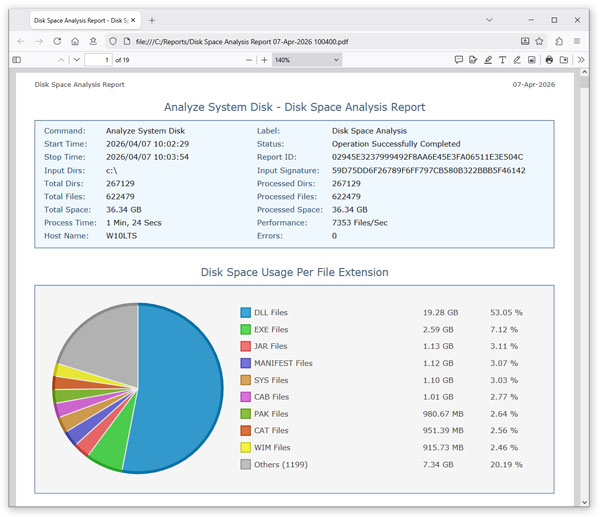Go forward in browser history
The height and width of the screenshot is (517, 600).
[39, 41]
